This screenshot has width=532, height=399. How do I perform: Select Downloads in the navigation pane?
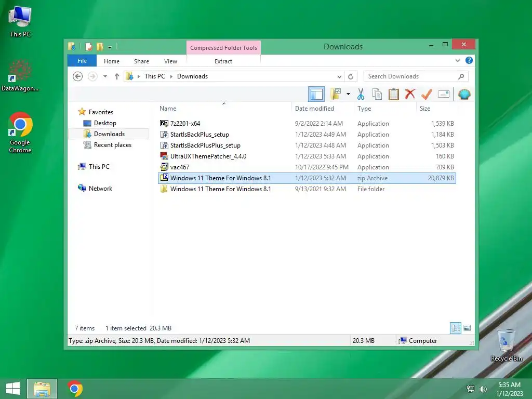pos(109,134)
